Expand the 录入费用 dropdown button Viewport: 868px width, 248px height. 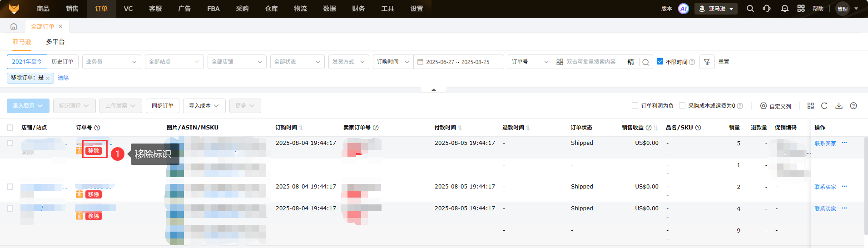(28, 106)
